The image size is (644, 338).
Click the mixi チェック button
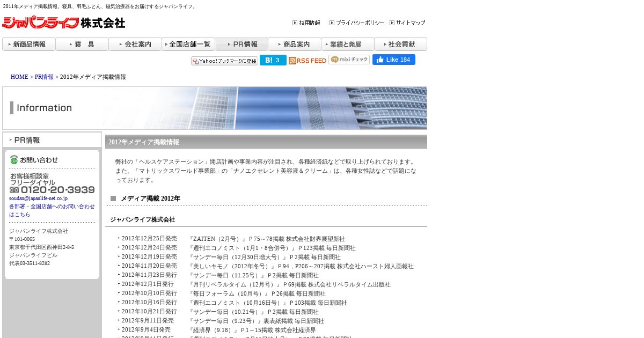349,60
